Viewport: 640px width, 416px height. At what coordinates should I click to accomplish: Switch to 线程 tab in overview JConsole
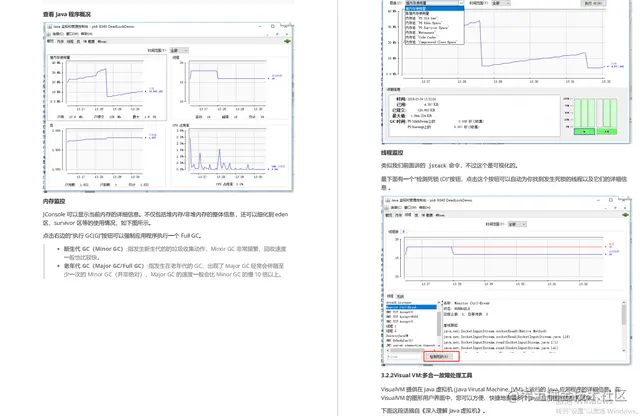point(70,42)
